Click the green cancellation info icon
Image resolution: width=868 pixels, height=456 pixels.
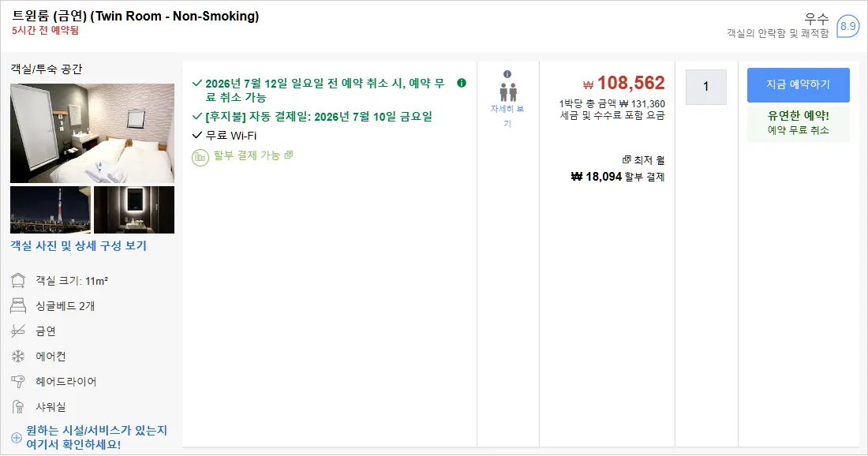(x=462, y=83)
